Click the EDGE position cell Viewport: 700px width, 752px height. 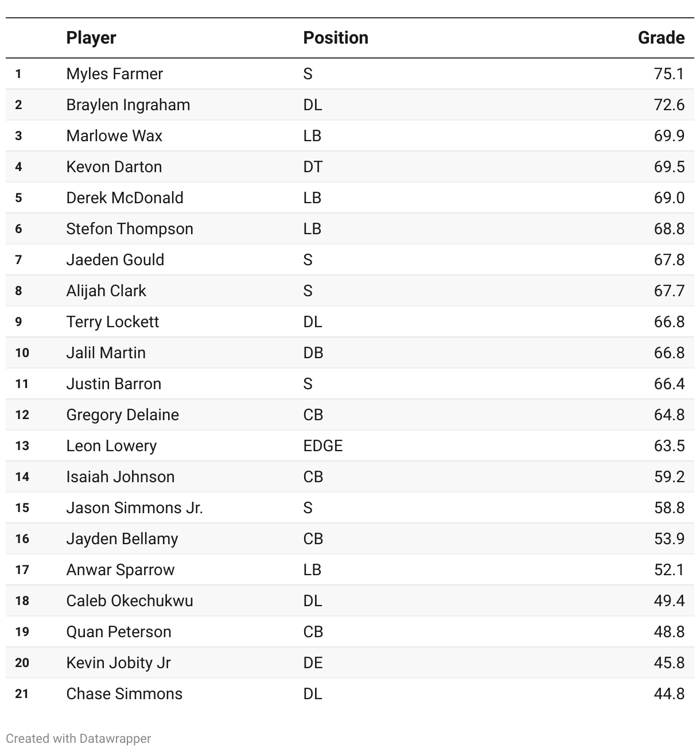tap(323, 445)
